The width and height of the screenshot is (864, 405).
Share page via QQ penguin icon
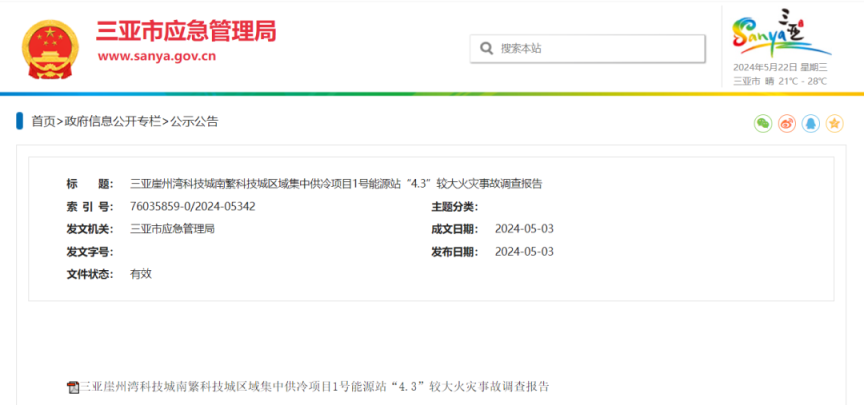[811, 123]
